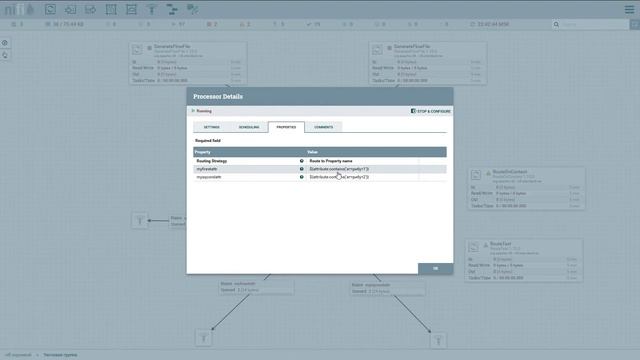Open the Comments tab
This screenshot has height=360, width=640.
click(x=323, y=127)
